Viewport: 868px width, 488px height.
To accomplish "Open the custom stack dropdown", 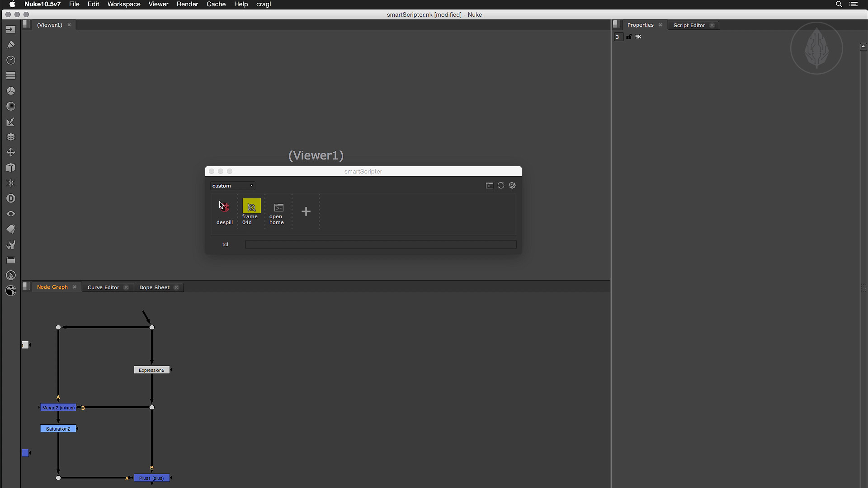I will 232,186.
